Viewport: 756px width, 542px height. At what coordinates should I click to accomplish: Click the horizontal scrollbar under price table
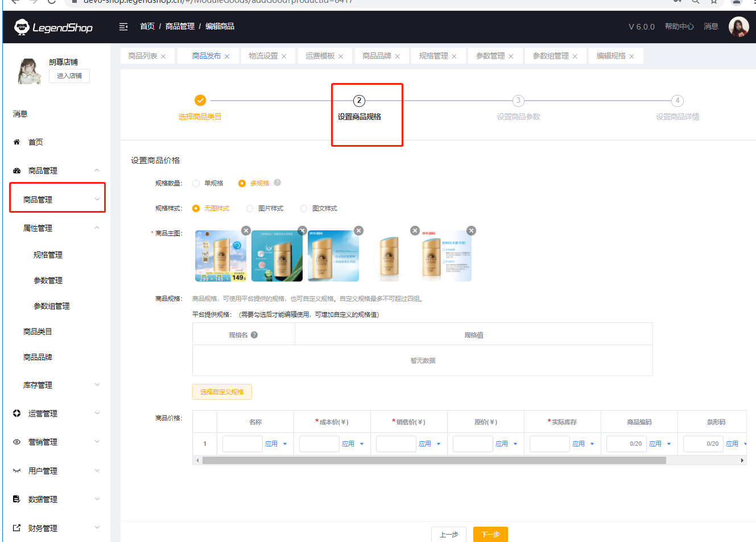pyautogui.click(x=433, y=461)
